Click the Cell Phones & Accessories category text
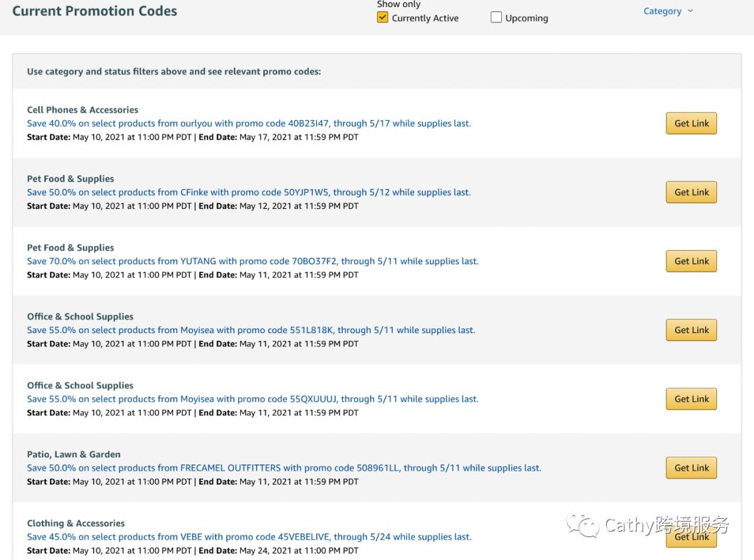The image size is (754, 560). pyautogui.click(x=82, y=110)
